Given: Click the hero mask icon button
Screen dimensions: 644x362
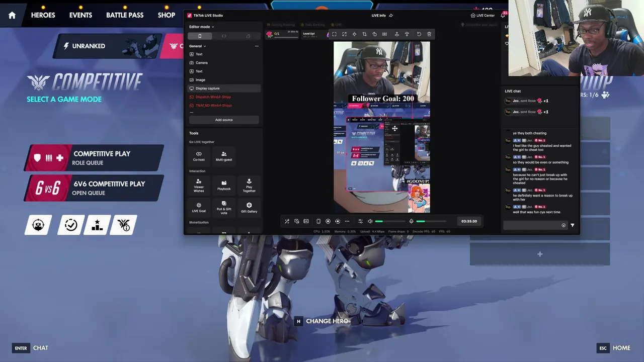Looking at the screenshot, I should pos(39,225).
